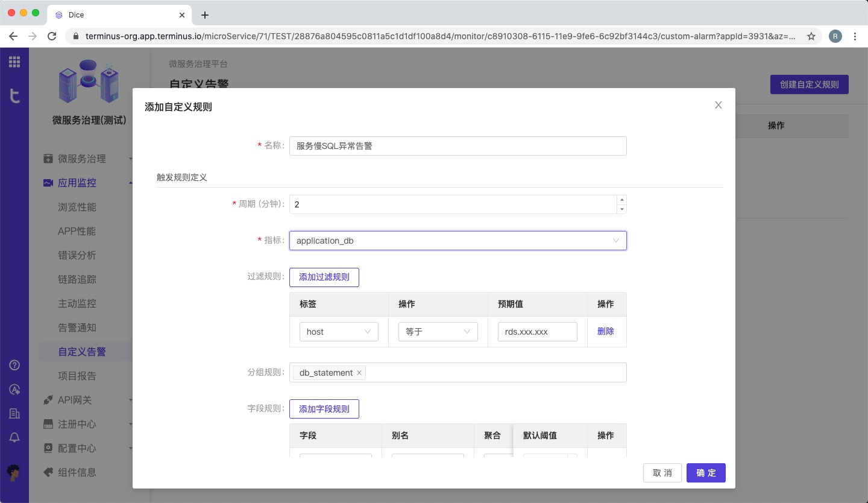Click the 删除 link in the filter row

point(605,331)
